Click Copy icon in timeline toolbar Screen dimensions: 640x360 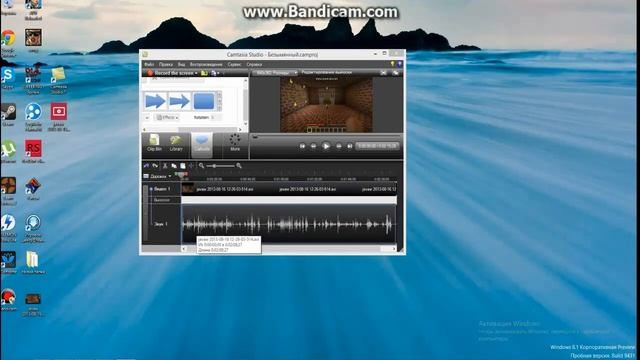click(174, 166)
